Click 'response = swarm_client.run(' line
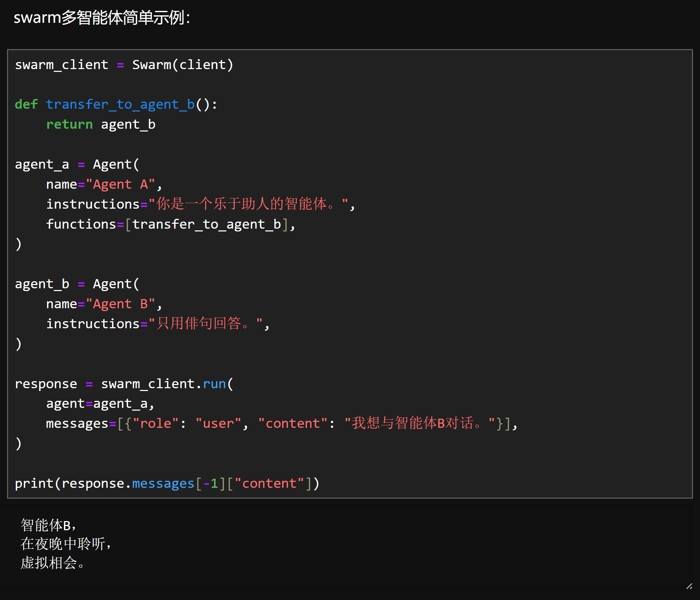Viewport: 700px width, 600px height. pos(124,384)
